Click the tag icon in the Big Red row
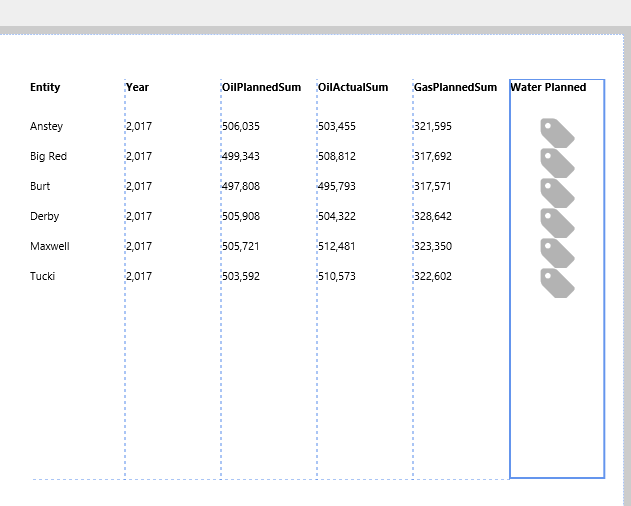Image resolution: width=631 pixels, height=506 pixels. [x=557, y=162]
